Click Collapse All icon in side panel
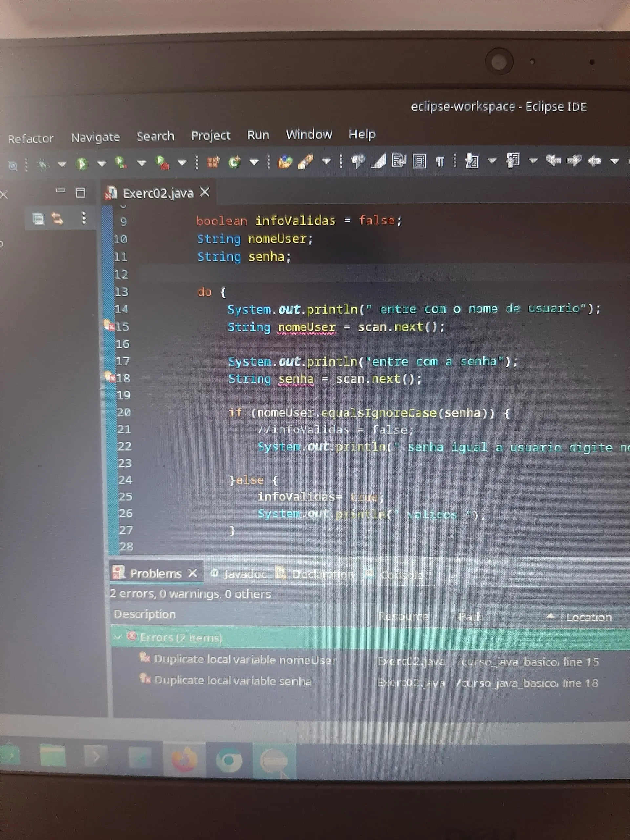The width and height of the screenshot is (630, 840). click(x=38, y=219)
